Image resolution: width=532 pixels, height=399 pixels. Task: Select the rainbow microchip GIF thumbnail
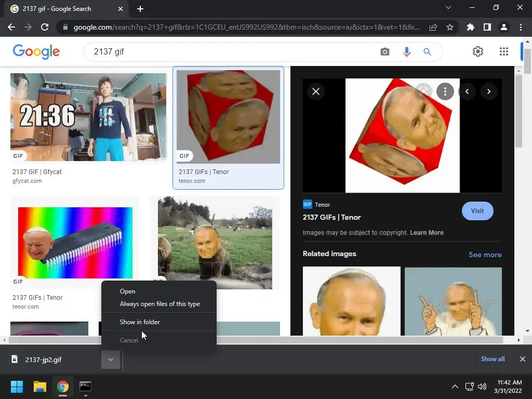click(75, 243)
